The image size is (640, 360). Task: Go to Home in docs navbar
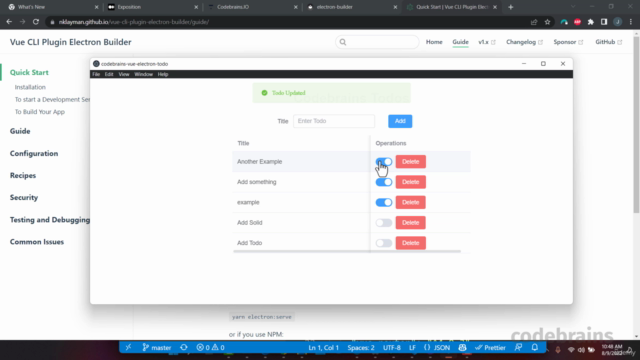point(434,42)
